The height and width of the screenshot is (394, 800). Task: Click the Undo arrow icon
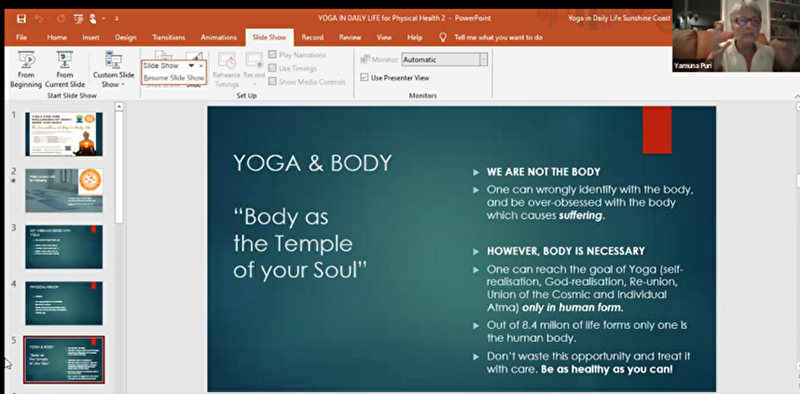[39, 19]
